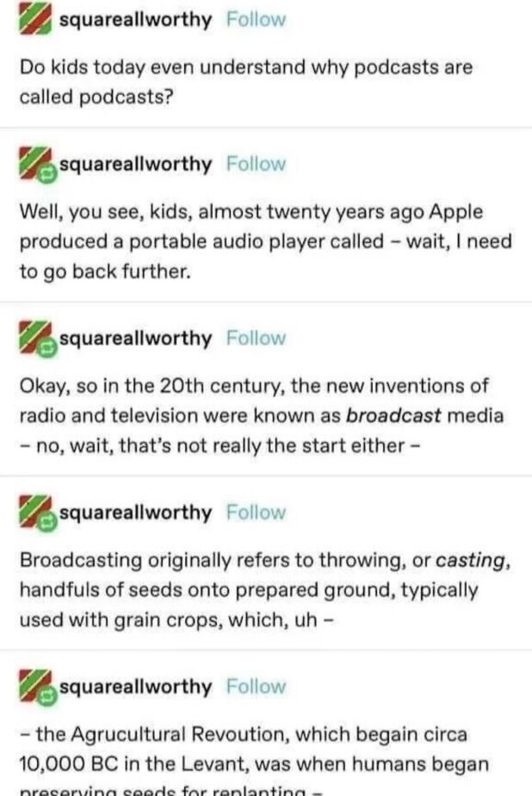This screenshot has height=796, width=532.
Task: Visit squareallworthy username above the broadcast media reply
Action: (x=135, y=338)
